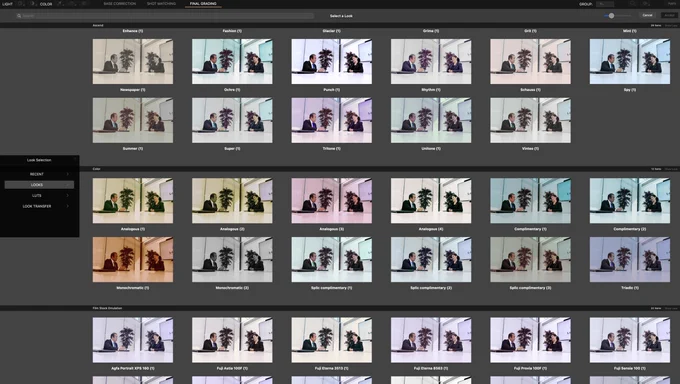Click the Fashion (1) label text
Viewport: 680px width, 384px height.
232,31
